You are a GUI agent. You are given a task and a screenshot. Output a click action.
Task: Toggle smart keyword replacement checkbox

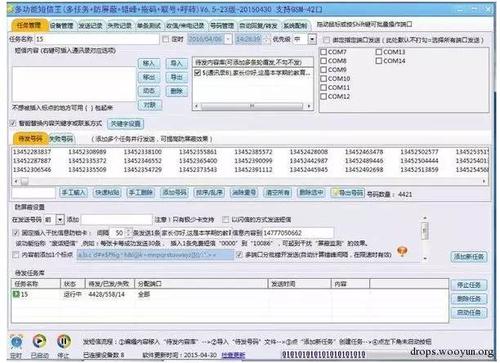click(x=13, y=123)
